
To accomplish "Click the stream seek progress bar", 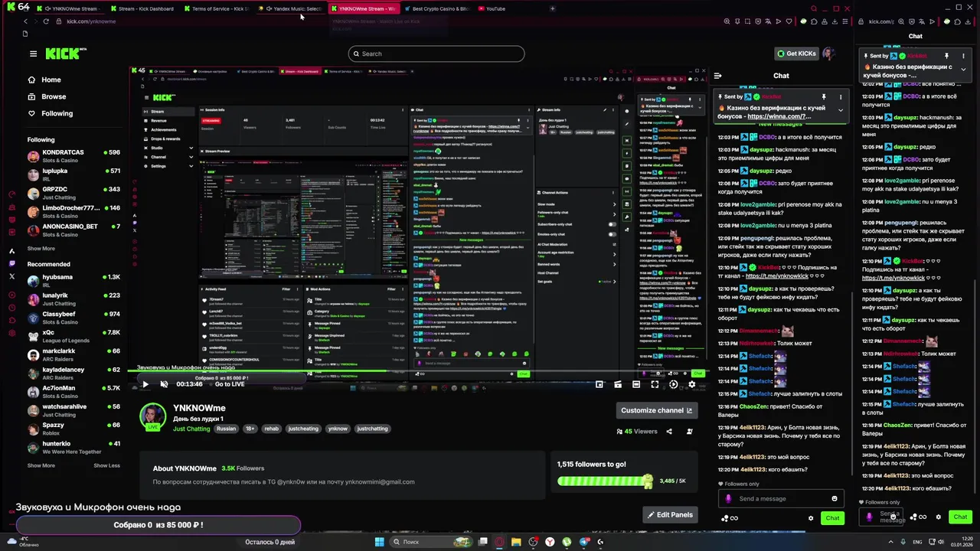I will 417,373.
